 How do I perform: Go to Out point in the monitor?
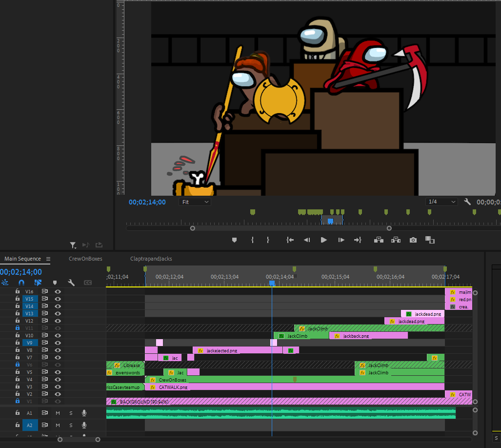pyautogui.click(x=358, y=240)
